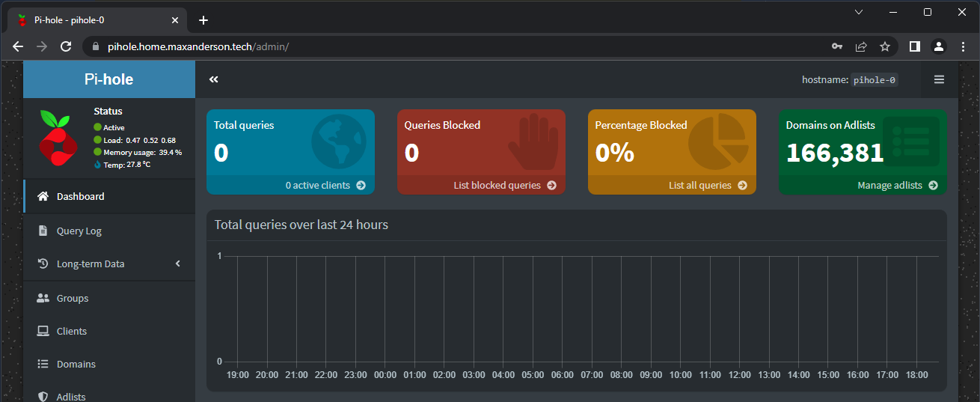Open saved passwords key icon
Image resolution: width=980 pixels, height=402 pixels.
pyautogui.click(x=837, y=46)
